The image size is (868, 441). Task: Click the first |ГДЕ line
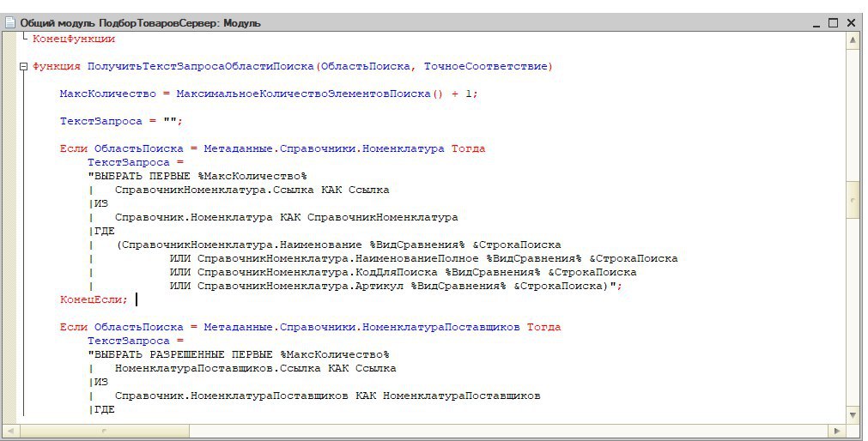click(101, 232)
